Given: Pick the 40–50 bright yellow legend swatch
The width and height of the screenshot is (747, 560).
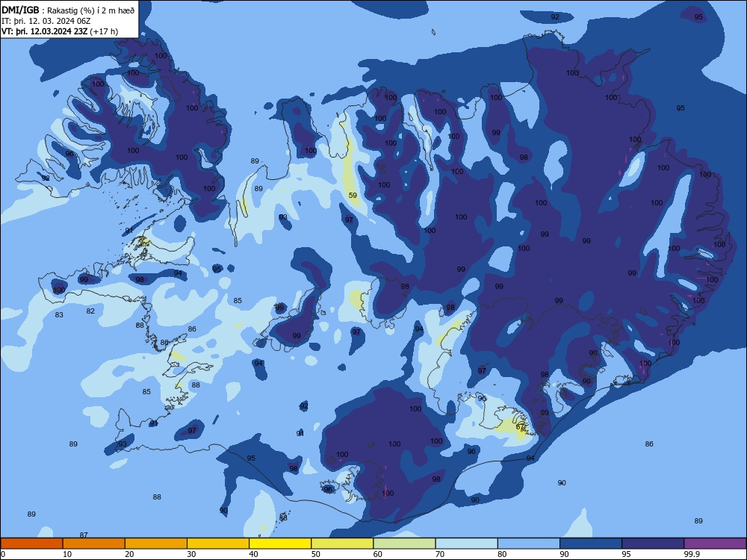Looking at the screenshot, I should tap(280, 544).
